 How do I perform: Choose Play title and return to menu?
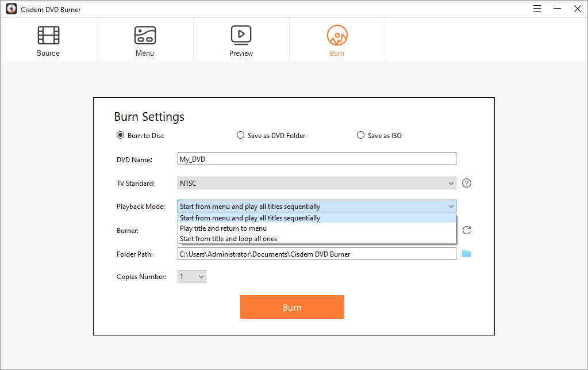[317, 228]
